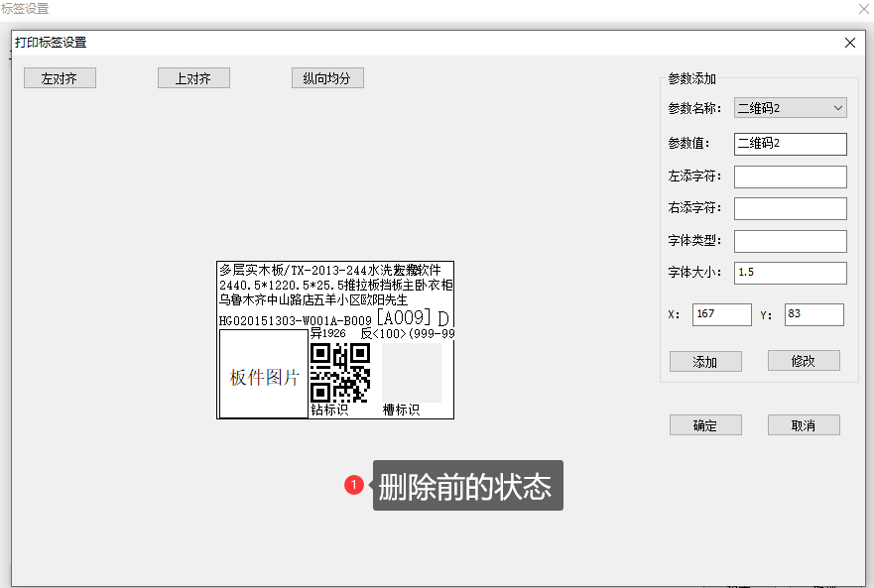Select the 板件图片 placeholder box

tap(264, 374)
